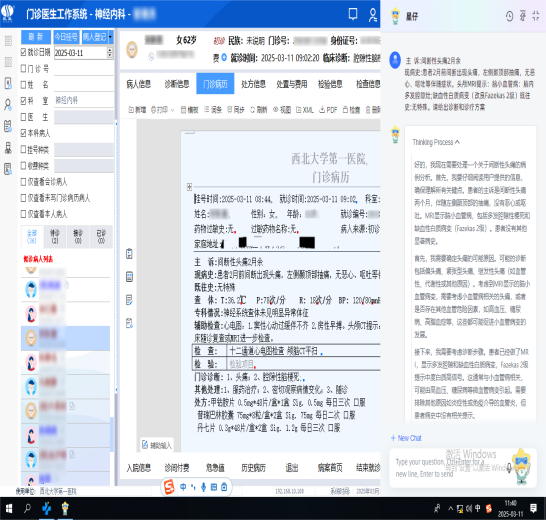Click the stamp sidebar icon
The height and width of the screenshot is (520, 546).
8,148
